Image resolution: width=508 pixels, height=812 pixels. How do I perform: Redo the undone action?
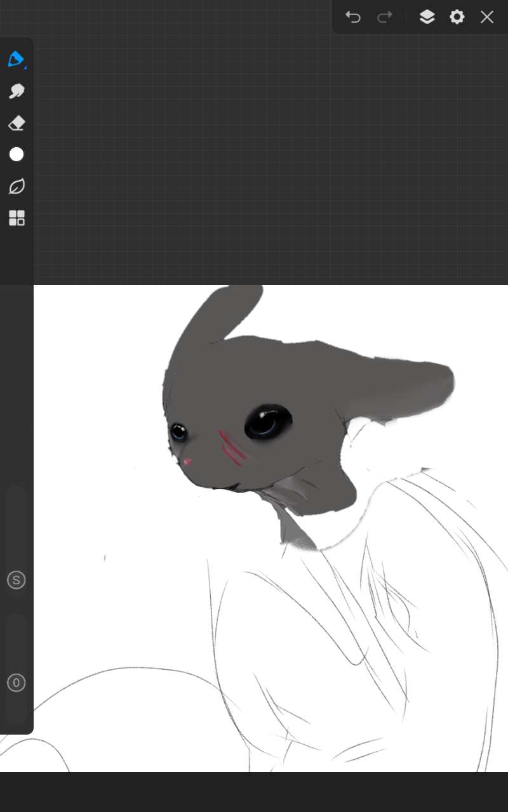[385, 17]
